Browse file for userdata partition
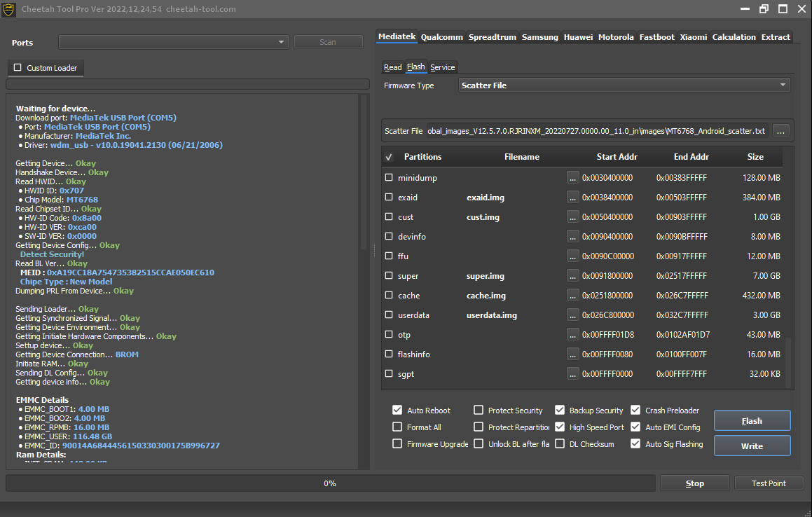Viewport: 812px width, 517px height. point(572,315)
